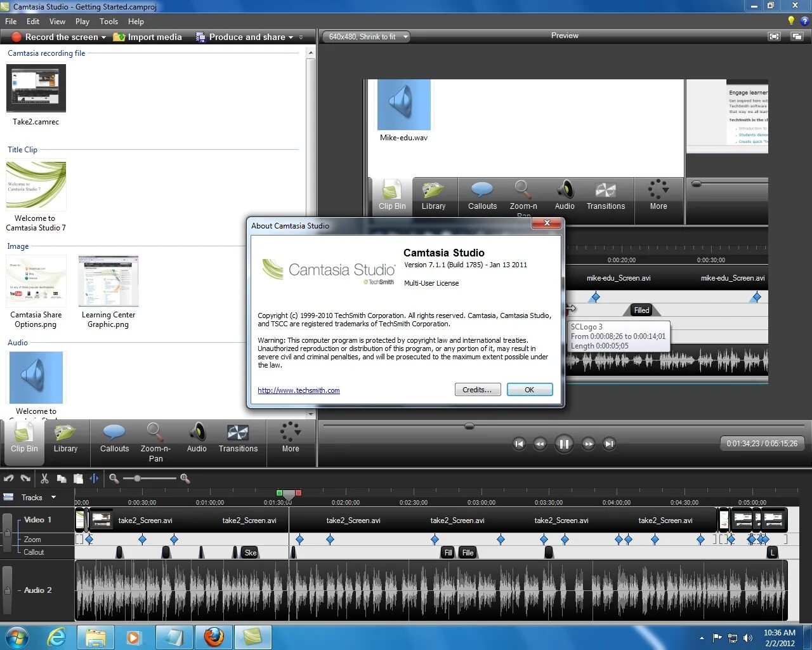Open Firefox from the taskbar

click(214, 637)
